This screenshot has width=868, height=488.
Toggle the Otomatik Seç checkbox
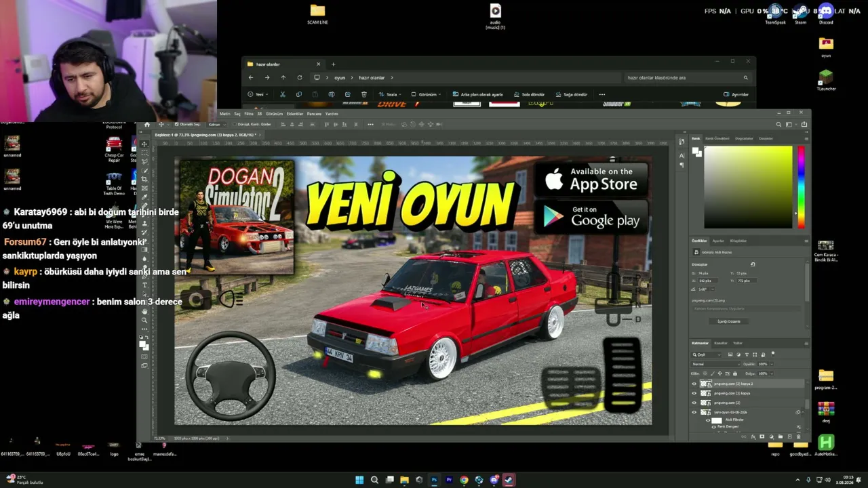[x=176, y=125]
